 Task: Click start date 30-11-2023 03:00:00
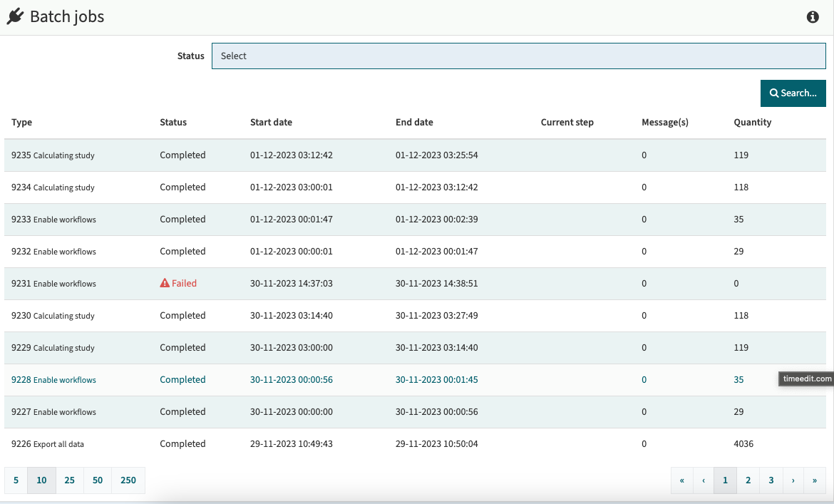(292, 348)
